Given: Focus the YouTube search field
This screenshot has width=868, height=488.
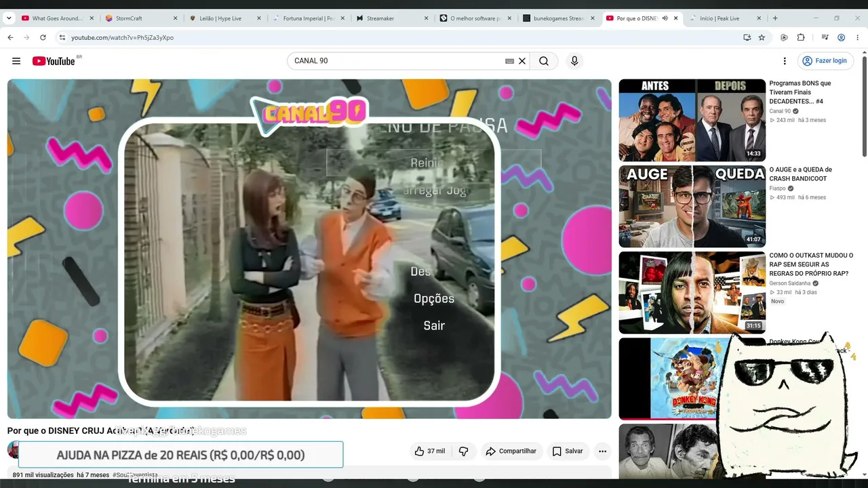Looking at the screenshot, I should tap(397, 61).
